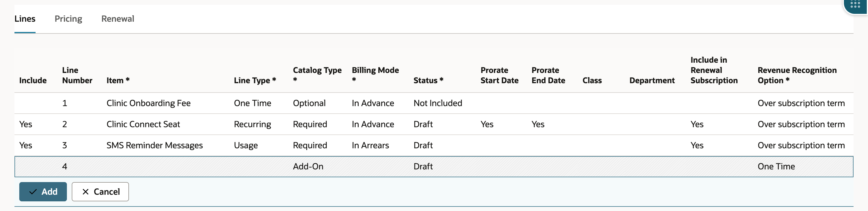The height and width of the screenshot is (211, 868).
Task: Open the Renewal tab
Action: click(118, 19)
